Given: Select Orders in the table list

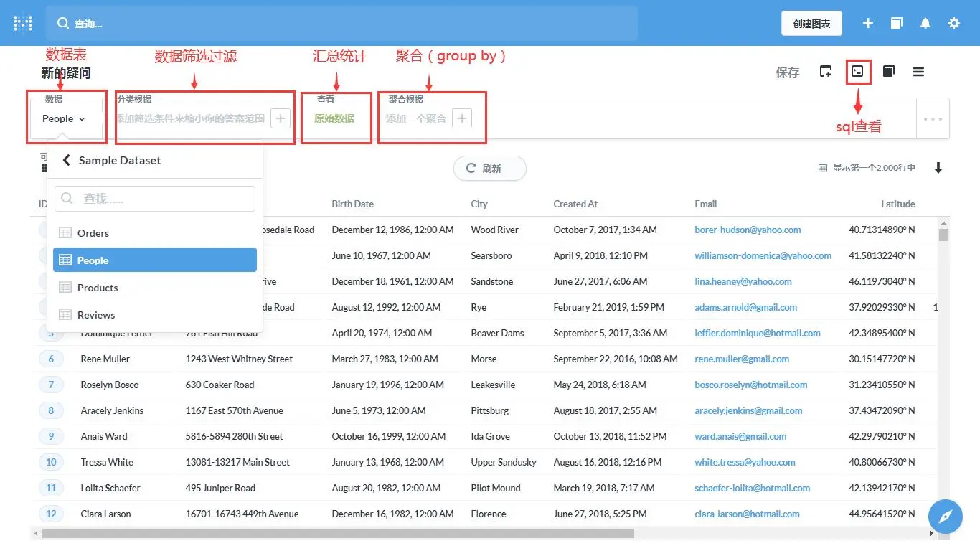Looking at the screenshot, I should (155, 233).
